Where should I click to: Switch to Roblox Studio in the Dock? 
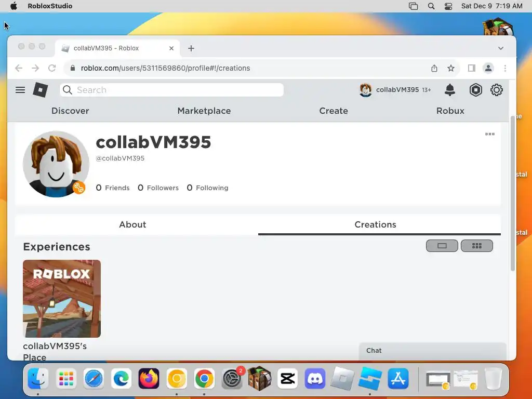click(370, 379)
